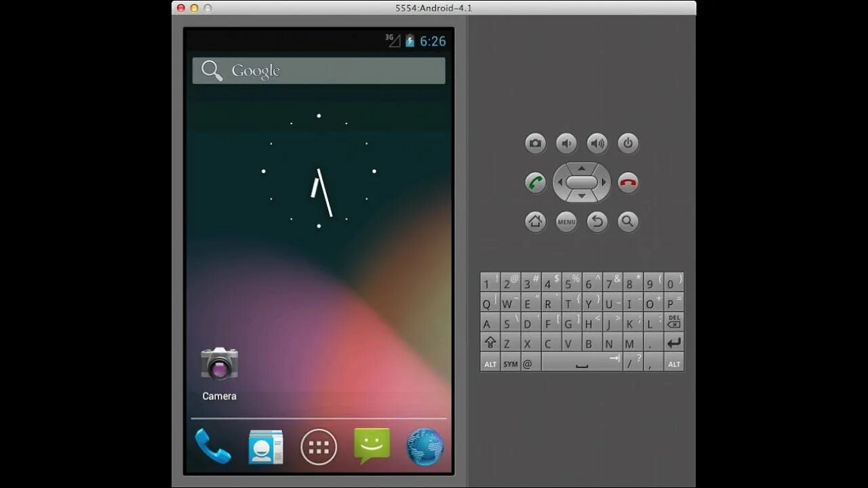
Task: Click the 6:26 time in status bar
Action: (433, 41)
